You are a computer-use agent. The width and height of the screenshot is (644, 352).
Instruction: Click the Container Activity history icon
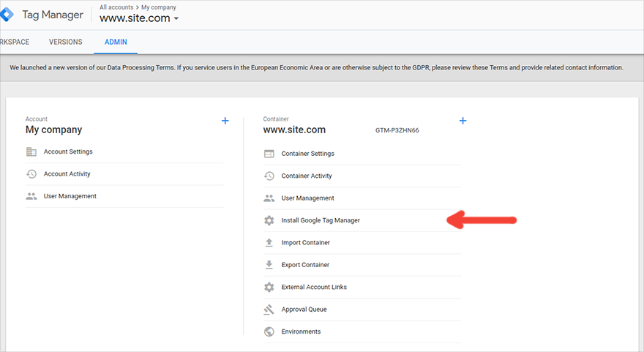pos(269,176)
